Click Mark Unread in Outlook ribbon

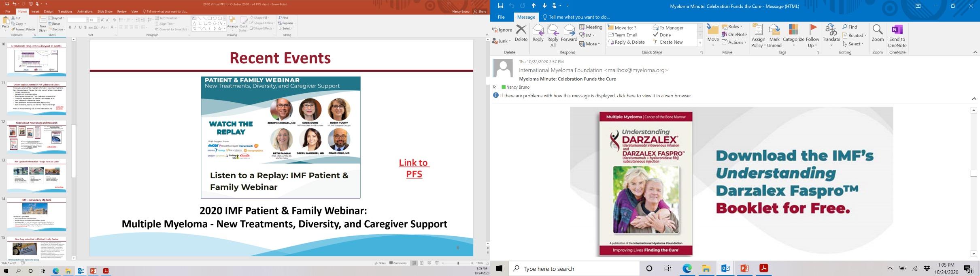point(774,36)
